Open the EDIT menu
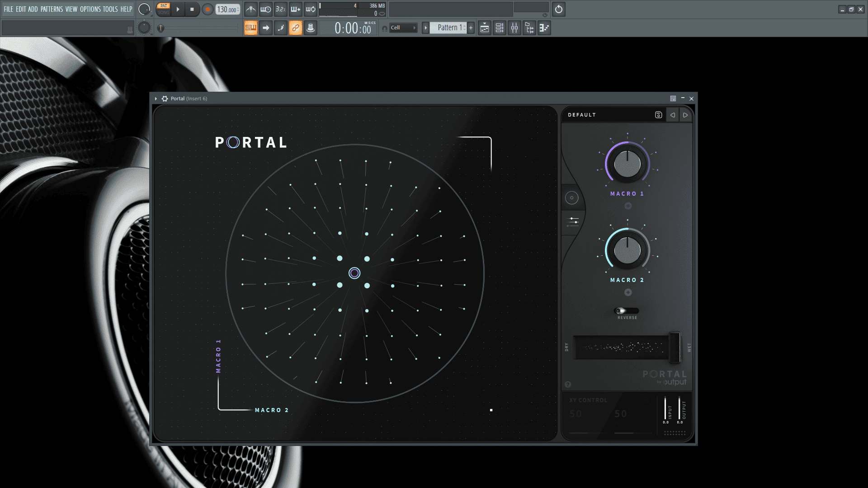This screenshot has width=868, height=488. tap(21, 9)
